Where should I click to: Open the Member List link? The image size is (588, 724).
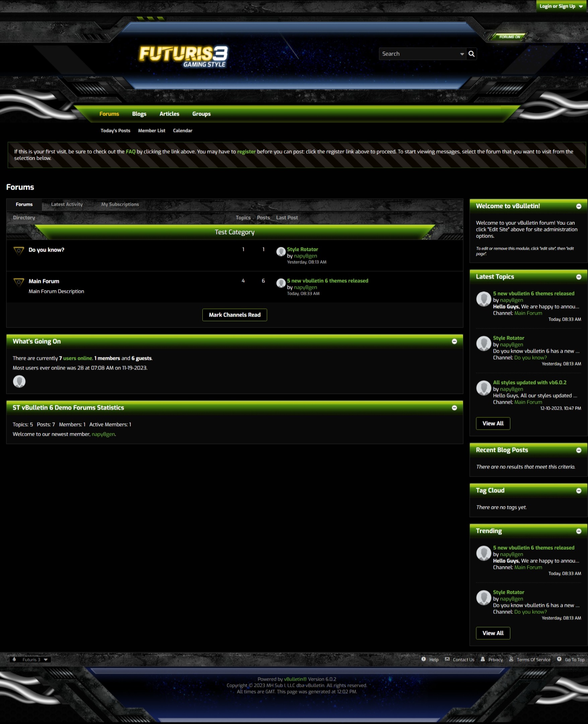151,130
